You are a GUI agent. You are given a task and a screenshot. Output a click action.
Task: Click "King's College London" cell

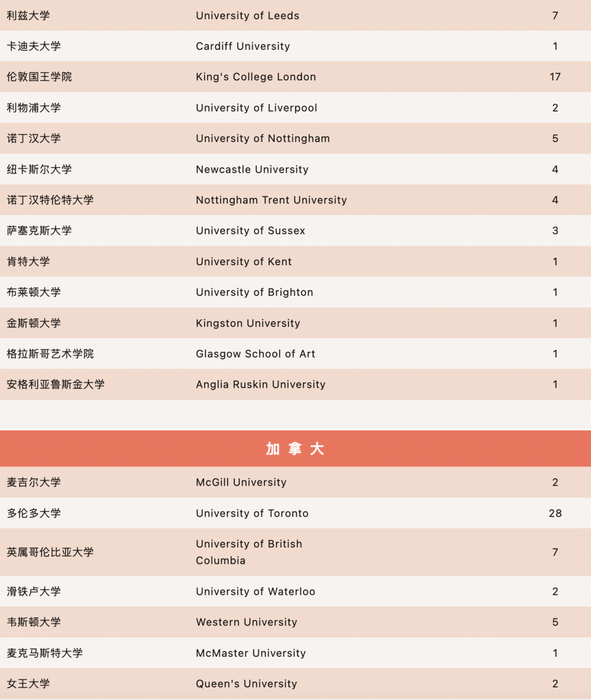coord(256,77)
